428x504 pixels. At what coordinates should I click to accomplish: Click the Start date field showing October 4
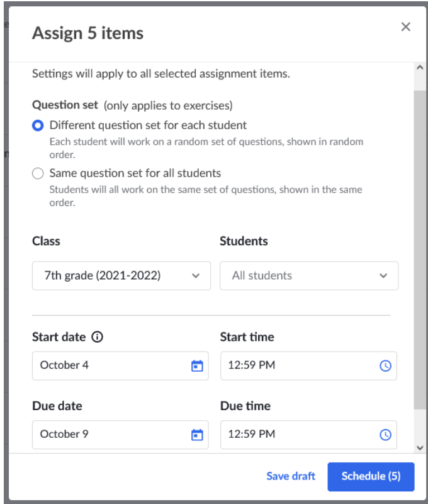point(120,366)
